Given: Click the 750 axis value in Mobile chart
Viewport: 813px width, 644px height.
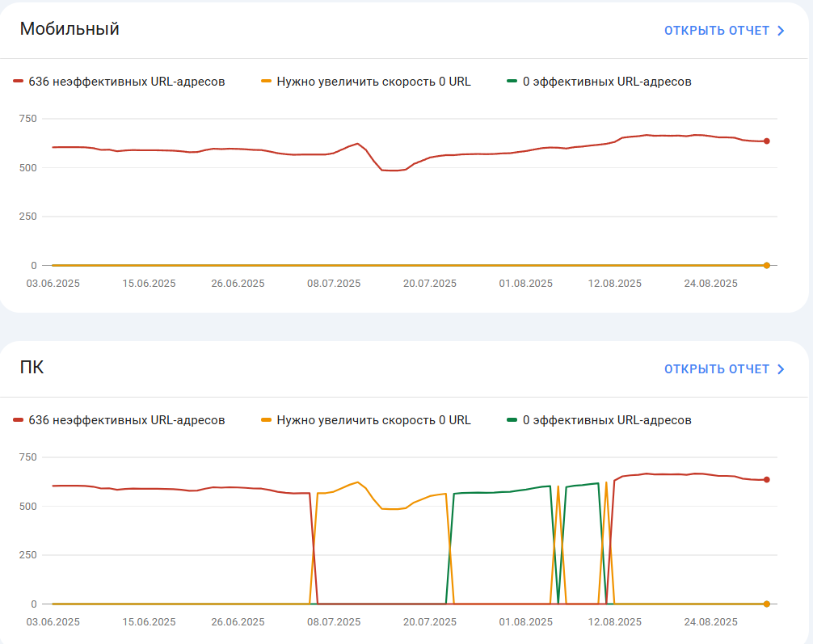Looking at the screenshot, I should point(28,119).
